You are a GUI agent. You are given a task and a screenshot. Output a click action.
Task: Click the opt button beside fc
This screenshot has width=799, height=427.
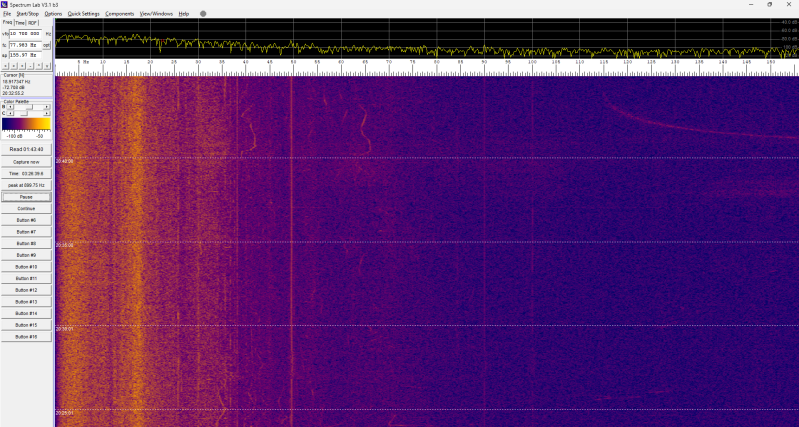coord(47,45)
